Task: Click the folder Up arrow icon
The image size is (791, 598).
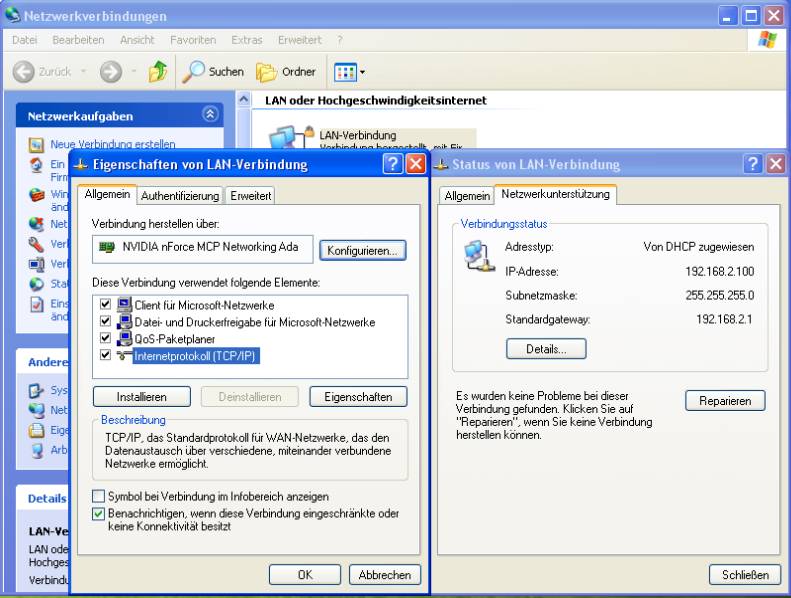Action: coord(158,72)
